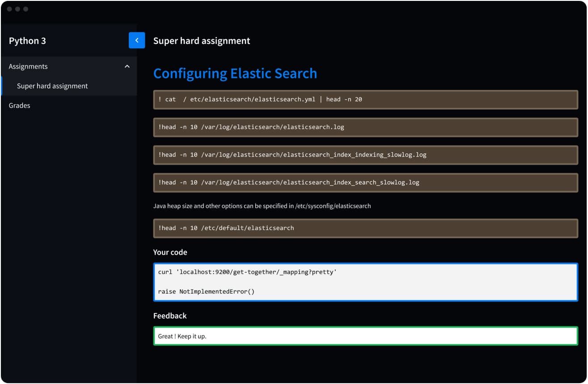588x384 pixels.
Task: Select the elasticsearch.log head command cell
Action: point(365,127)
